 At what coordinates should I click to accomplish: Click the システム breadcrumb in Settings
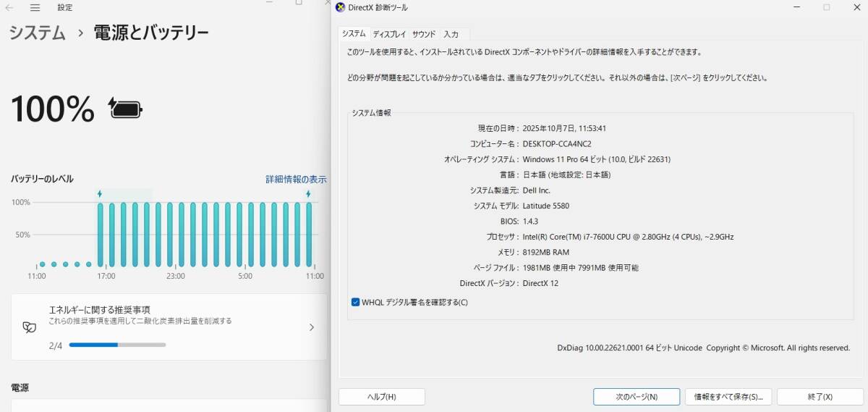37,33
